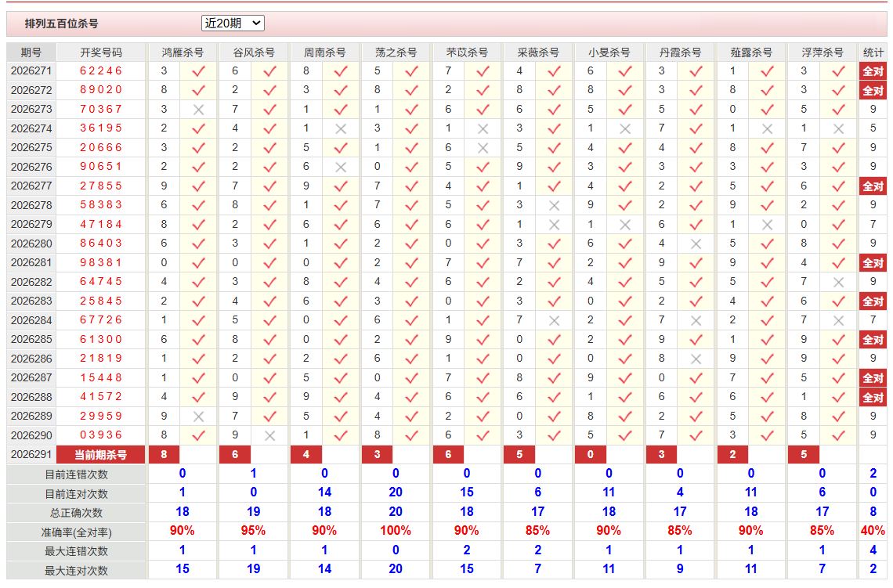
Task: Click the 全对 badge in row 2026287
Action: tap(873, 378)
